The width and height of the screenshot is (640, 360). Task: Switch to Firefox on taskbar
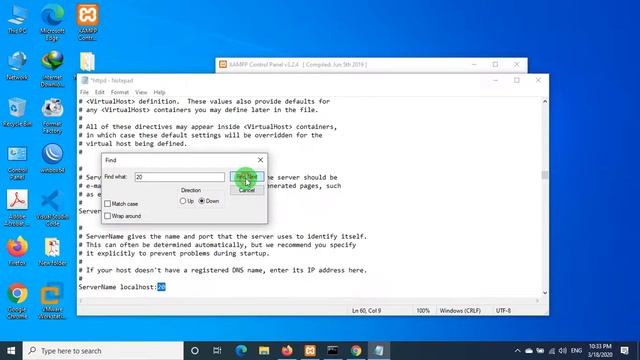pyautogui.click(x=287, y=351)
